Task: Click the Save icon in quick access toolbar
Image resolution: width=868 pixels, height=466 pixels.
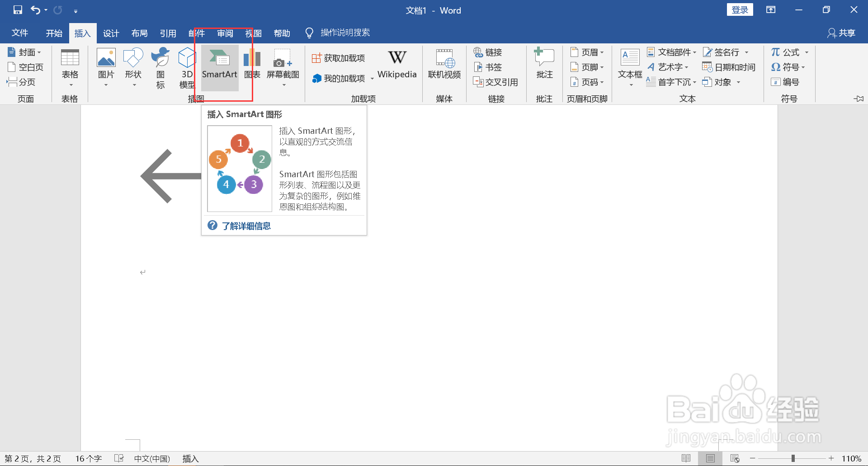Action: click(x=18, y=10)
